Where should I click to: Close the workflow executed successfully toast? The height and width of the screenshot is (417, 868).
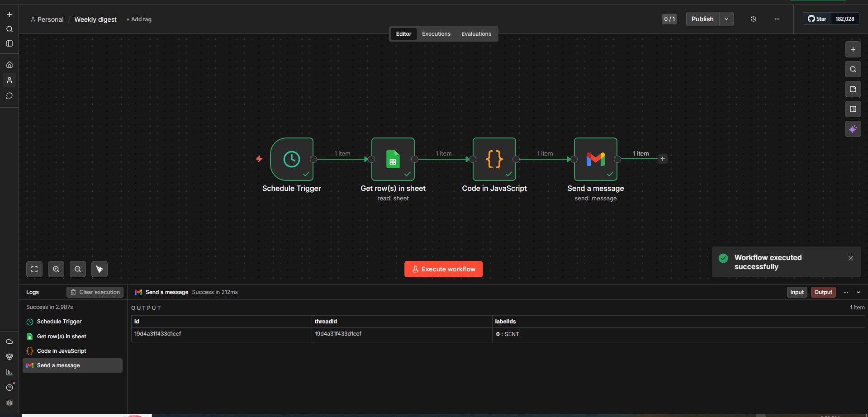point(851,258)
